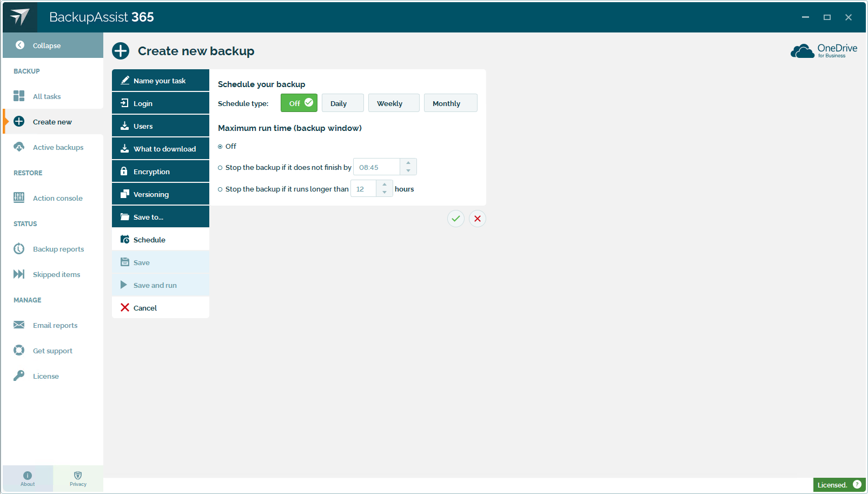
Task: Go to the Encryption step
Action: click(x=161, y=171)
